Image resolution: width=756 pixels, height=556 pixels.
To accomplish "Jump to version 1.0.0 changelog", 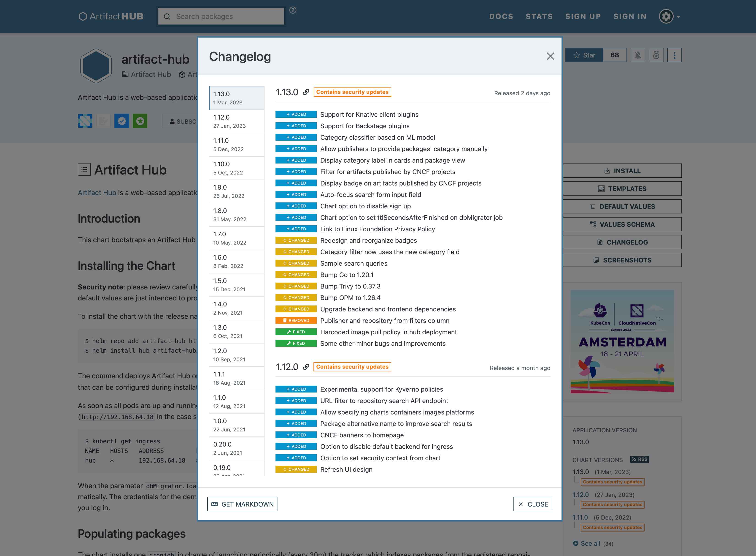I will (236, 425).
